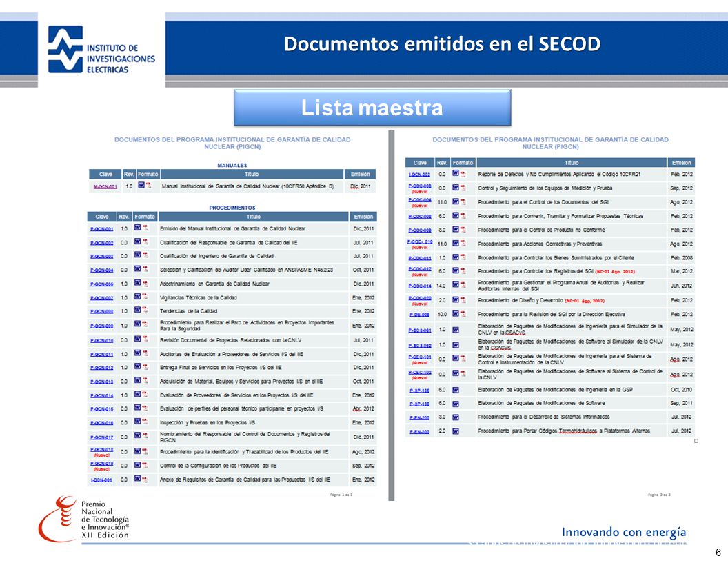
Task: Open PDF for Procedimiento de Diseño y Desarrollo
Action: pos(463,300)
